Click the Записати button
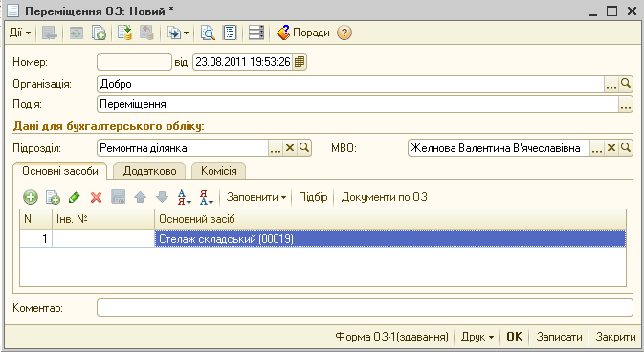The width and height of the screenshot is (644, 352). (559, 337)
